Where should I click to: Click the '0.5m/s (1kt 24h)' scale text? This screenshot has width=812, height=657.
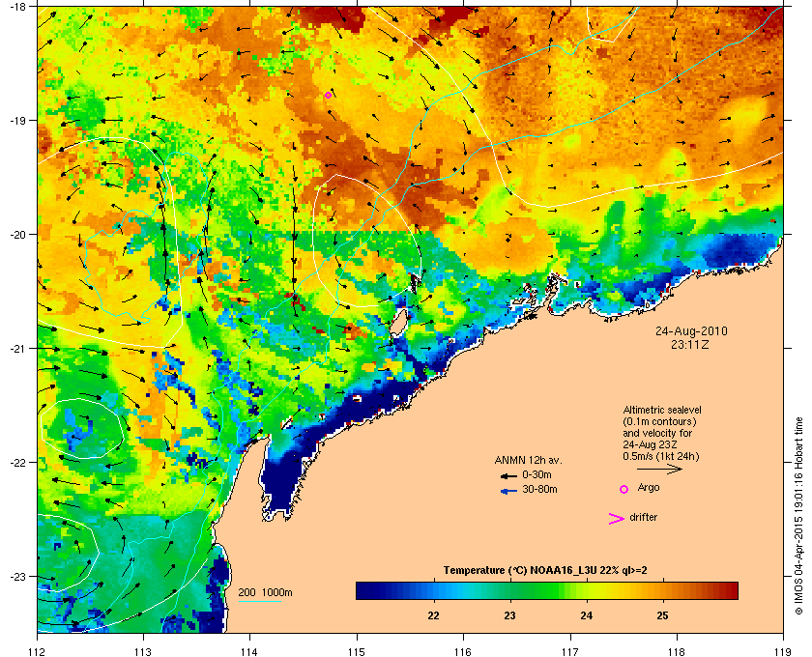661,457
